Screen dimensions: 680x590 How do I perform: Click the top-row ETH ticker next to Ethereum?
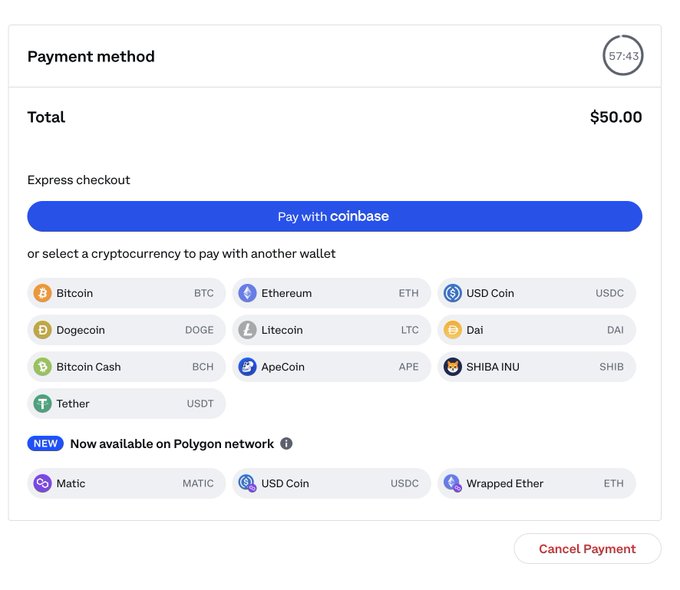409,293
